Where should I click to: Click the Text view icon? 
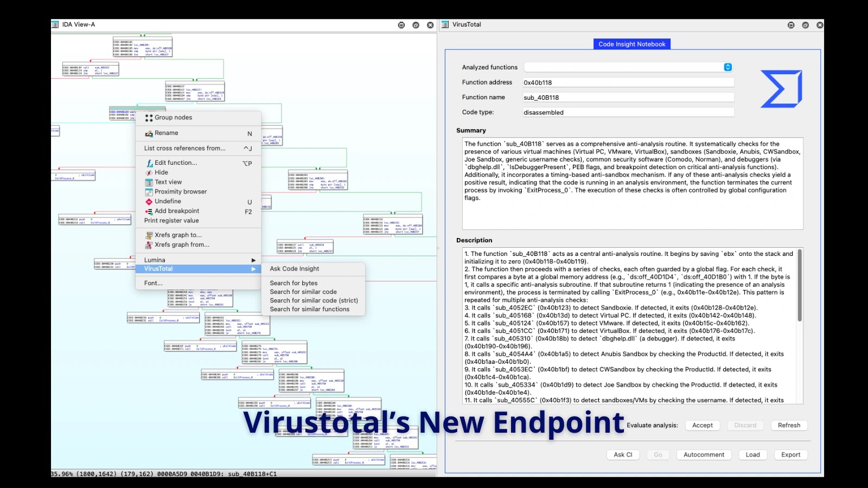tap(149, 182)
